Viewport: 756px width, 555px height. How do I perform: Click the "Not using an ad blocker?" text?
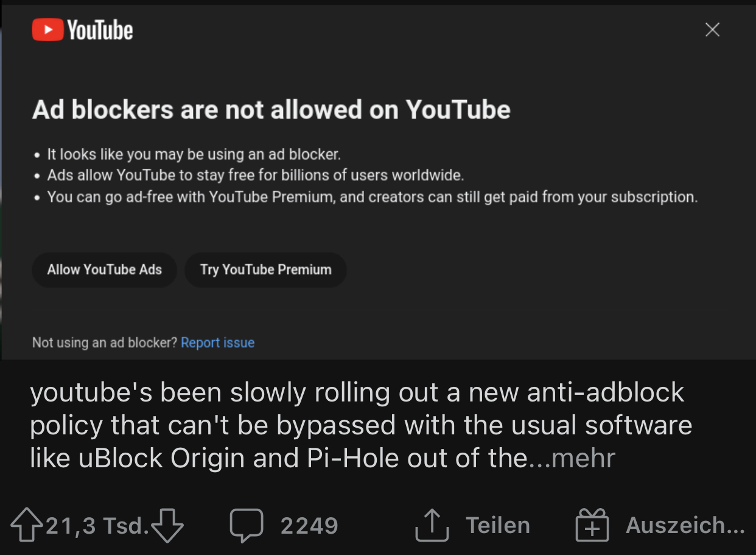click(105, 342)
